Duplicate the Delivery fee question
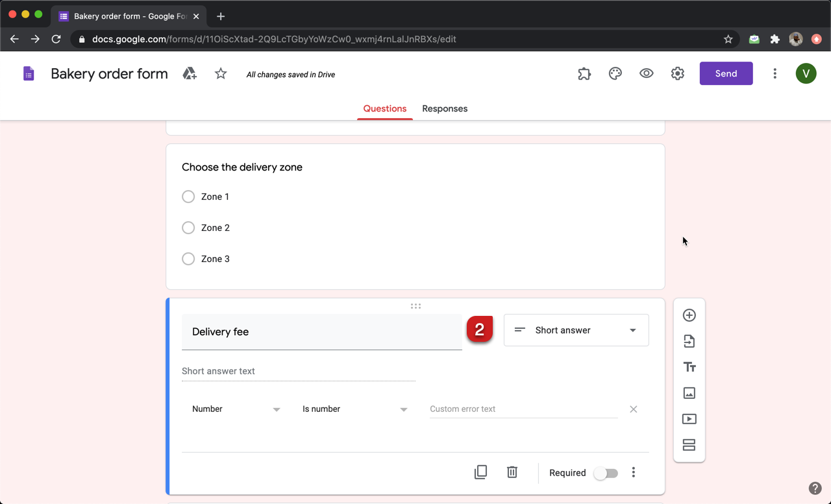 480,472
